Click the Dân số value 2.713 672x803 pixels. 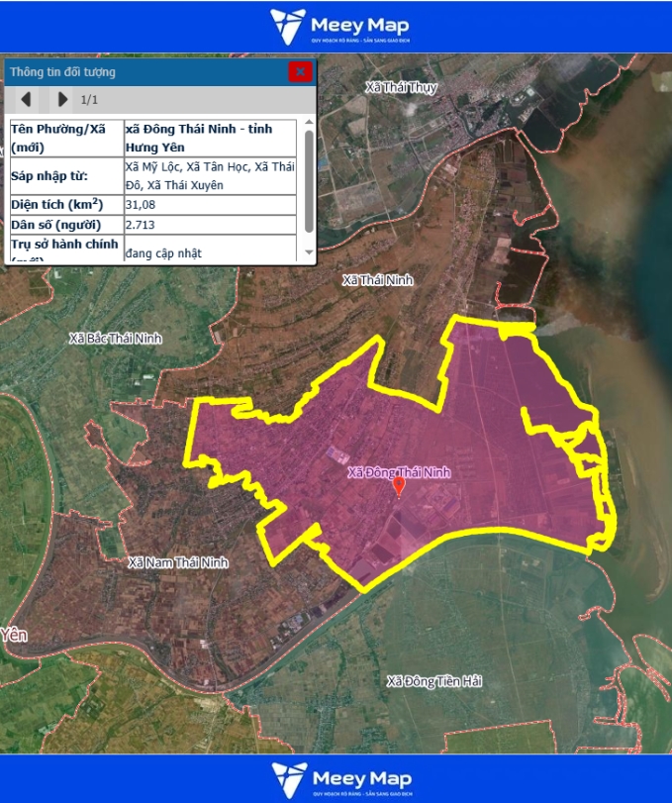click(141, 225)
